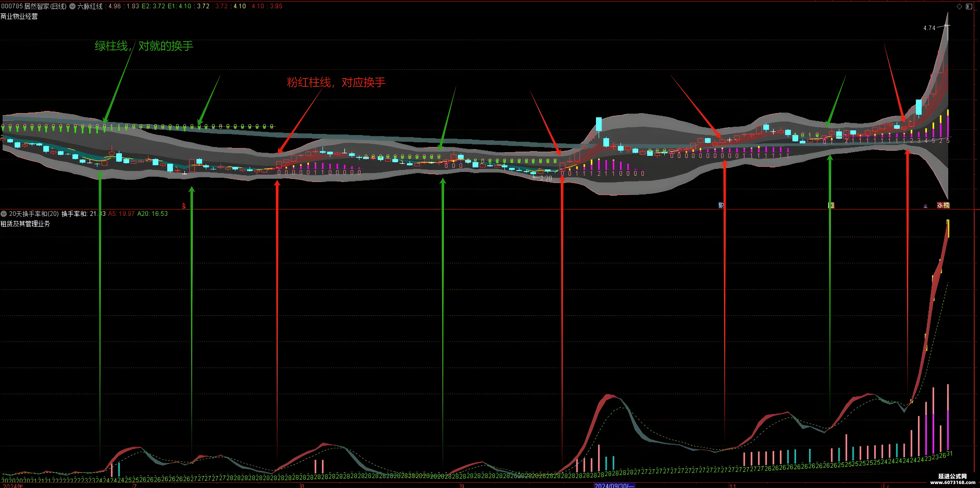Viewport: 980px width, 488px height.
Task: Open the 涨榜 marker badge
Action: tap(943, 206)
